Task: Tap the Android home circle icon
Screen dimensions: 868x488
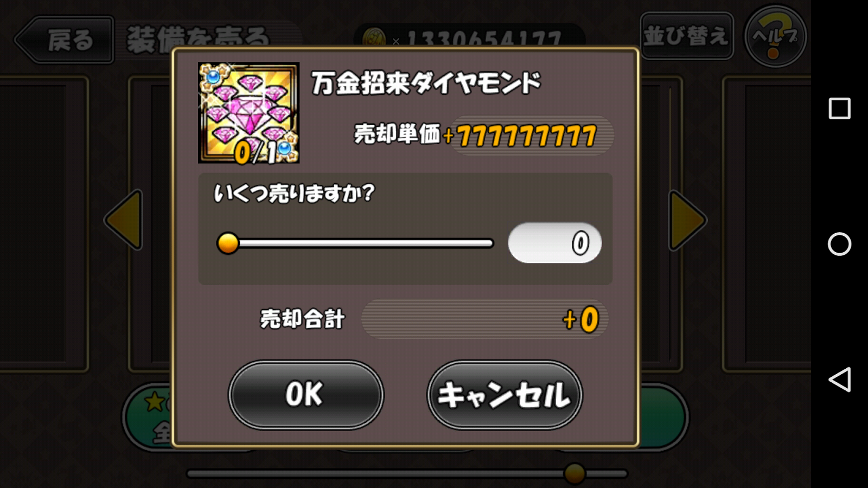Action: point(839,244)
